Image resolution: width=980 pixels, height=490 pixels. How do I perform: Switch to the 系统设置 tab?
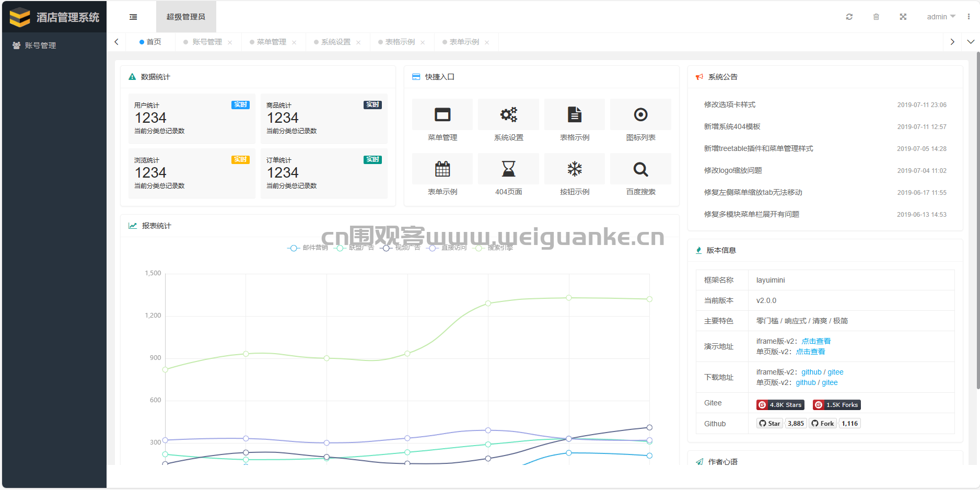(x=335, y=42)
